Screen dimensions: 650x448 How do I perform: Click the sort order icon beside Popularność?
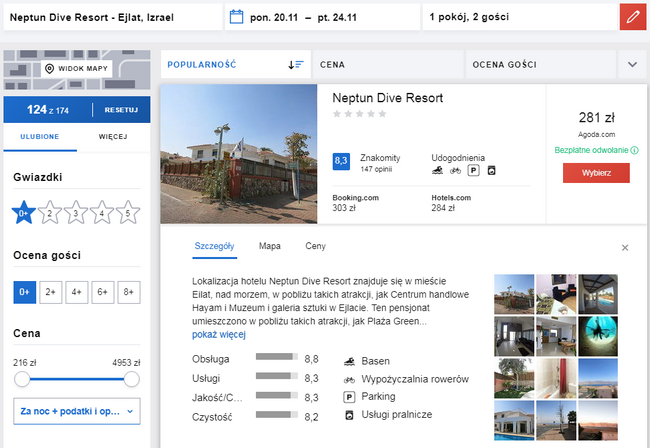(x=296, y=65)
